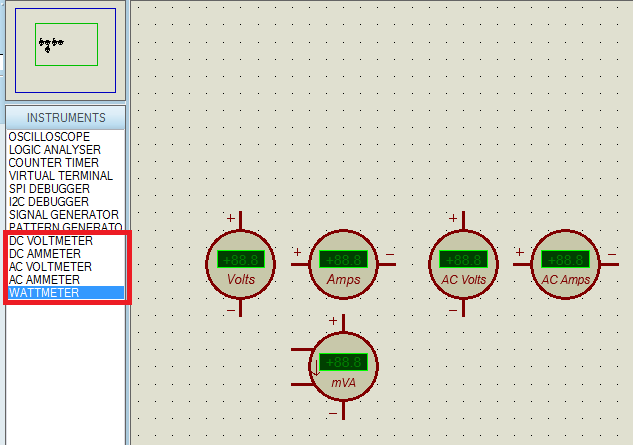Select COUNTER TIMER in the list
Screen dimensions: 633x445
54,163
